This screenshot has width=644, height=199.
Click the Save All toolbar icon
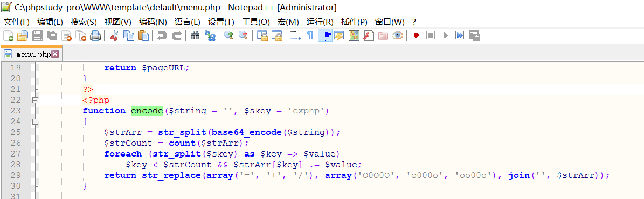coord(52,35)
